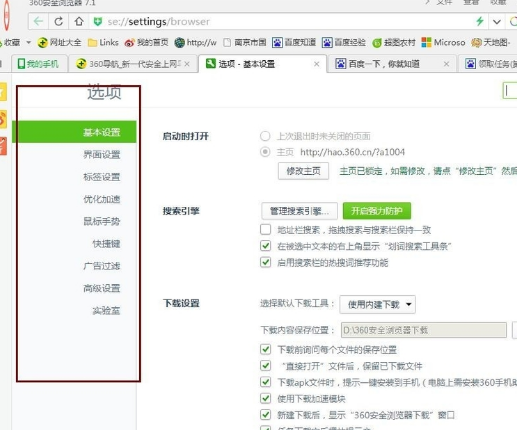
Task: Open 优化加速 in the options sidebar
Action: (x=102, y=199)
